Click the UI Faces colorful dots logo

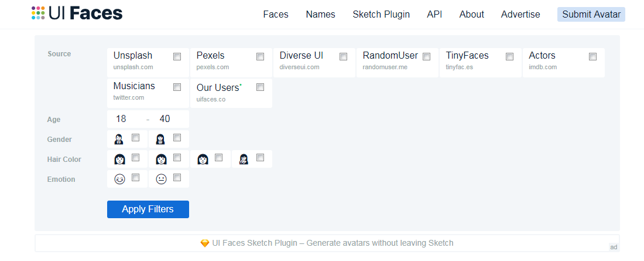pyautogui.click(x=38, y=13)
